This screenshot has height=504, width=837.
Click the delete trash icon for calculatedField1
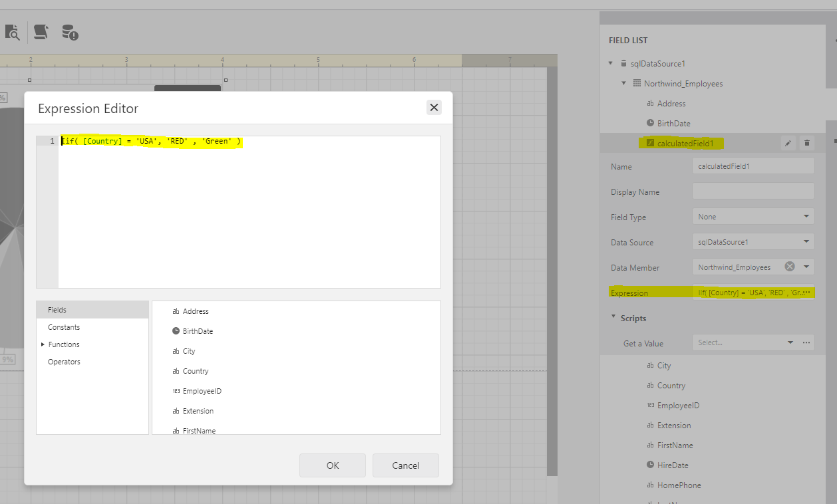tap(807, 143)
